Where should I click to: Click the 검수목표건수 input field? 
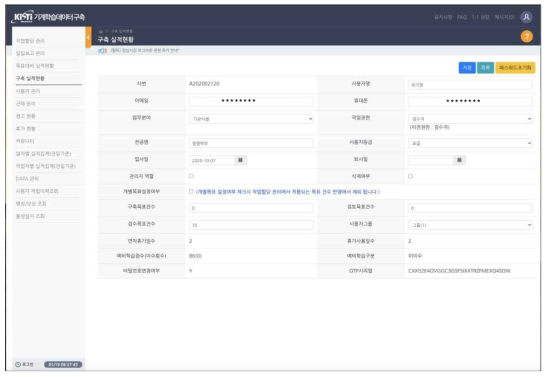coord(251,225)
